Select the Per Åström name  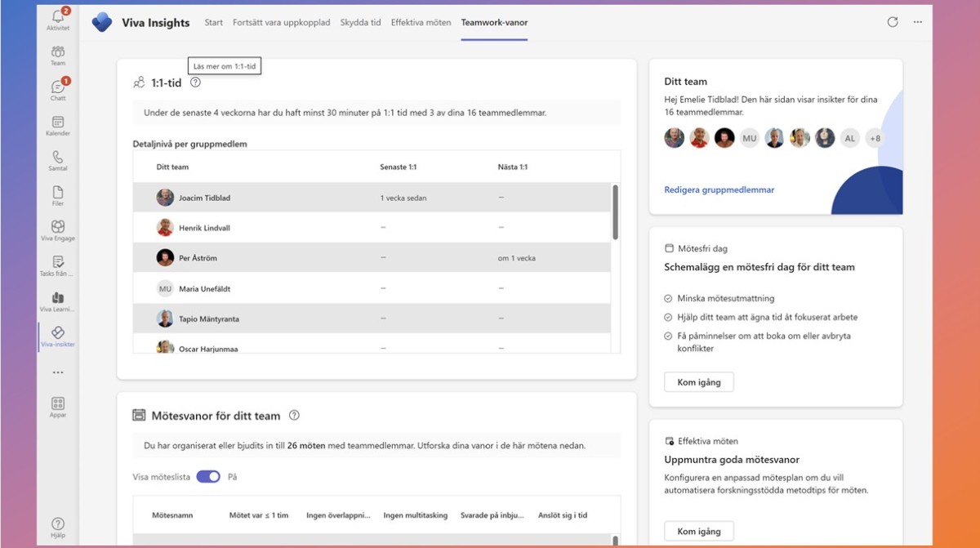point(198,258)
